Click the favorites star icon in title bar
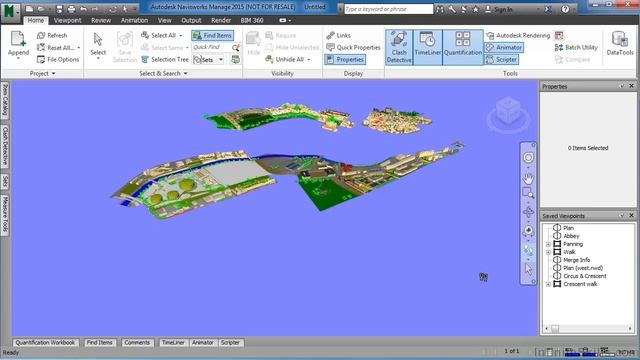This screenshot has width=640, height=360. point(476,9)
